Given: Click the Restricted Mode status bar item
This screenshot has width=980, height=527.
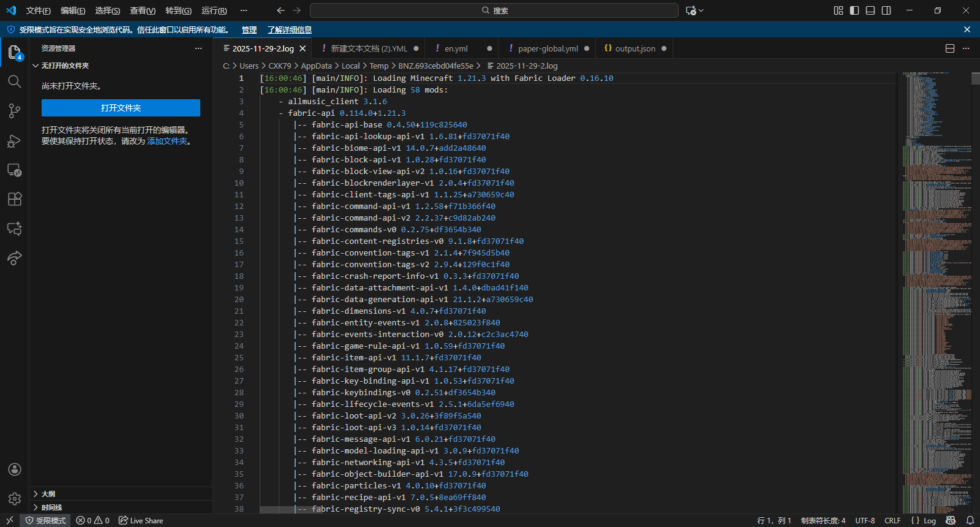Looking at the screenshot, I should 45,520.
